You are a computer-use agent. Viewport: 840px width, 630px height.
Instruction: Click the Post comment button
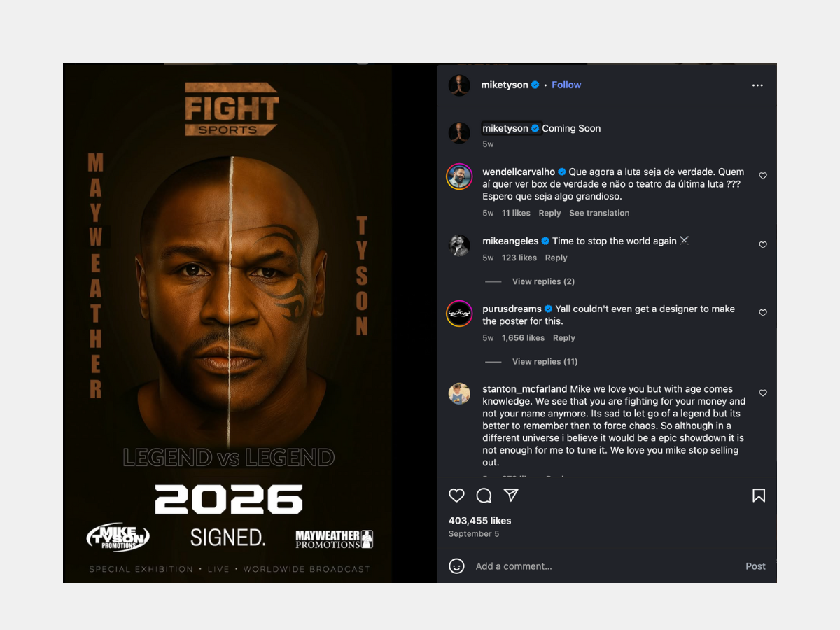pyautogui.click(x=755, y=566)
